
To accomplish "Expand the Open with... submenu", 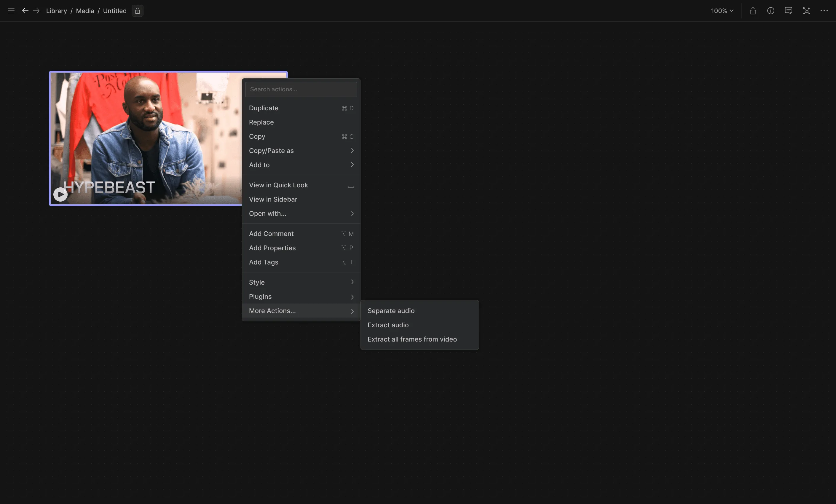I will coord(301,213).
